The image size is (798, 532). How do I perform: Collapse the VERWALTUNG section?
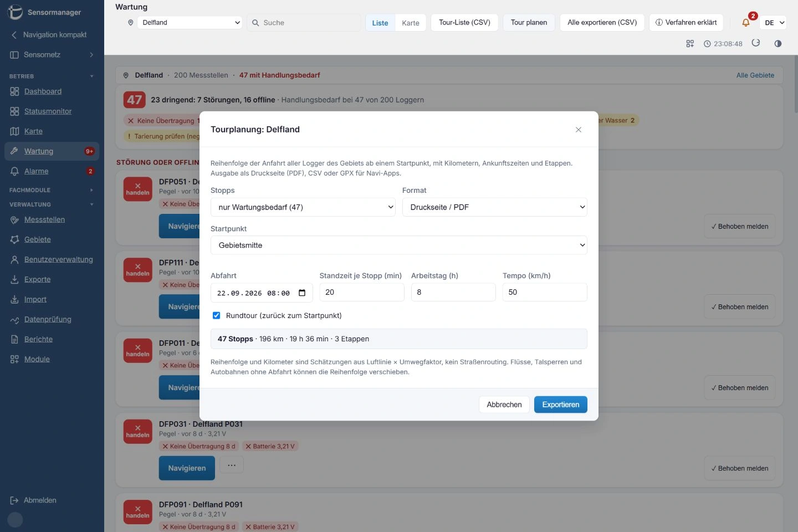coord(91,204)
